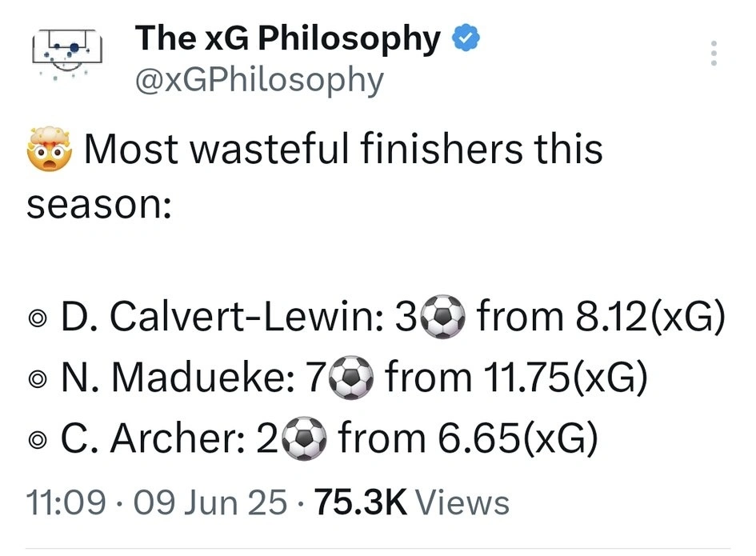
Task: Open the 75.3K Views count
Action: (x=412, y=502)
